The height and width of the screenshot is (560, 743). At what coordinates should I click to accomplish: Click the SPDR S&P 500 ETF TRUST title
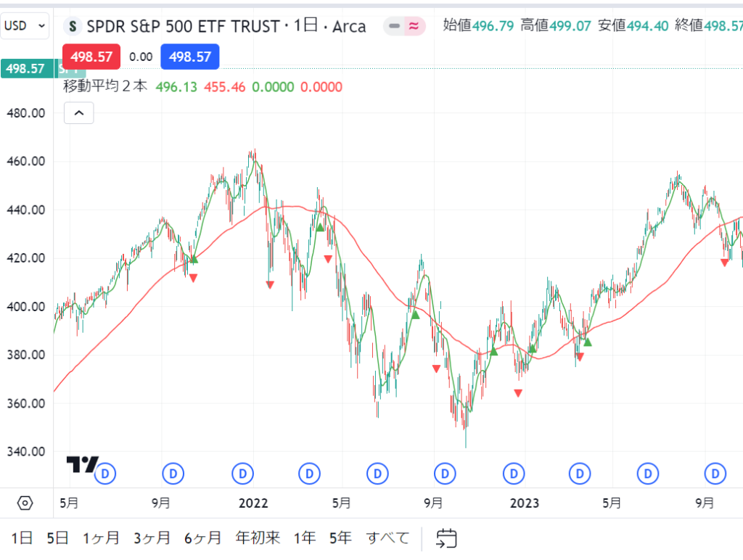(183, 27)
